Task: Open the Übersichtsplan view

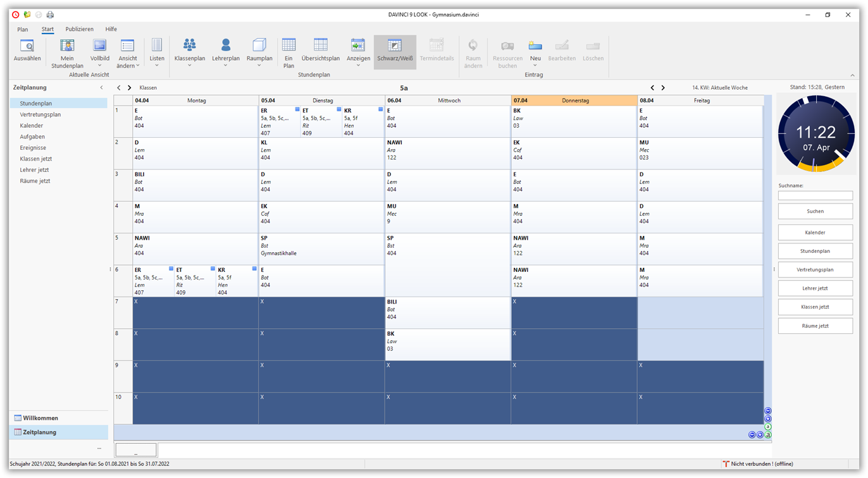Action: coord(320,53)
